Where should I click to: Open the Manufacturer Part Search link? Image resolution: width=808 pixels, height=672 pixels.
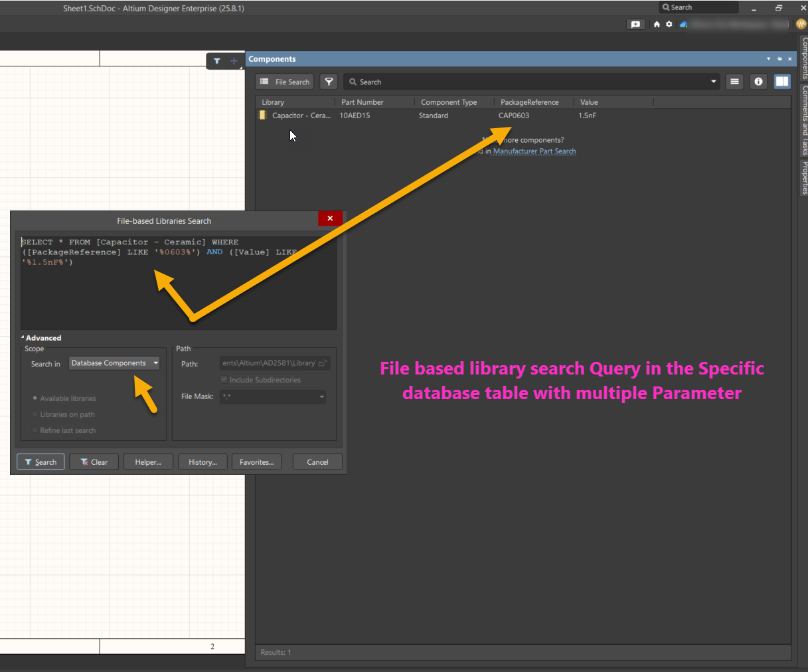click(x=534, y=151)
